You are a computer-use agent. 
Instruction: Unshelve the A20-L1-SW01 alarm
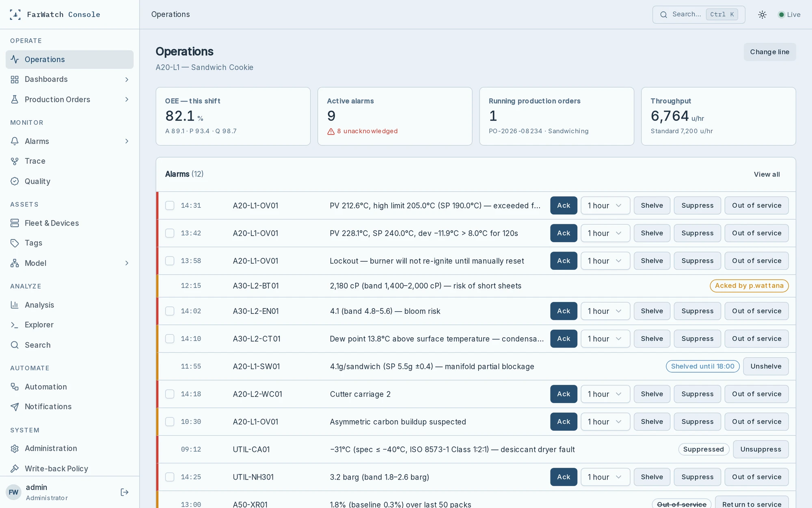coord(766,367)
